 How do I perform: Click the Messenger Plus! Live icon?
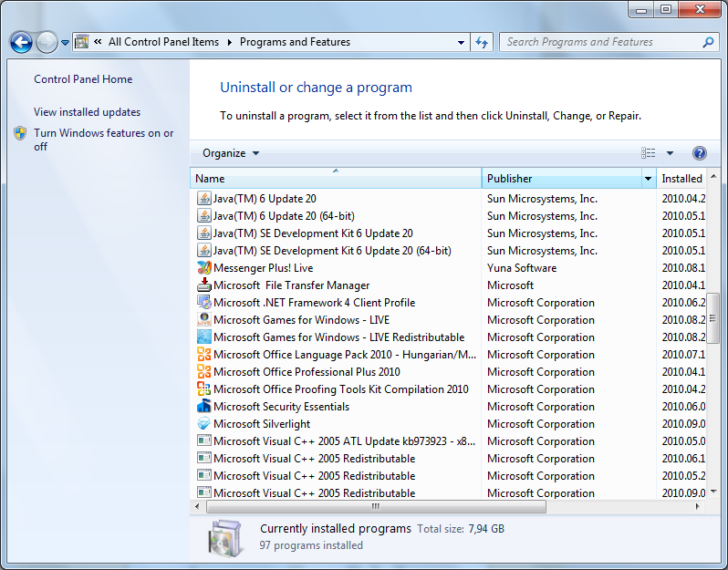click(203, 267)
